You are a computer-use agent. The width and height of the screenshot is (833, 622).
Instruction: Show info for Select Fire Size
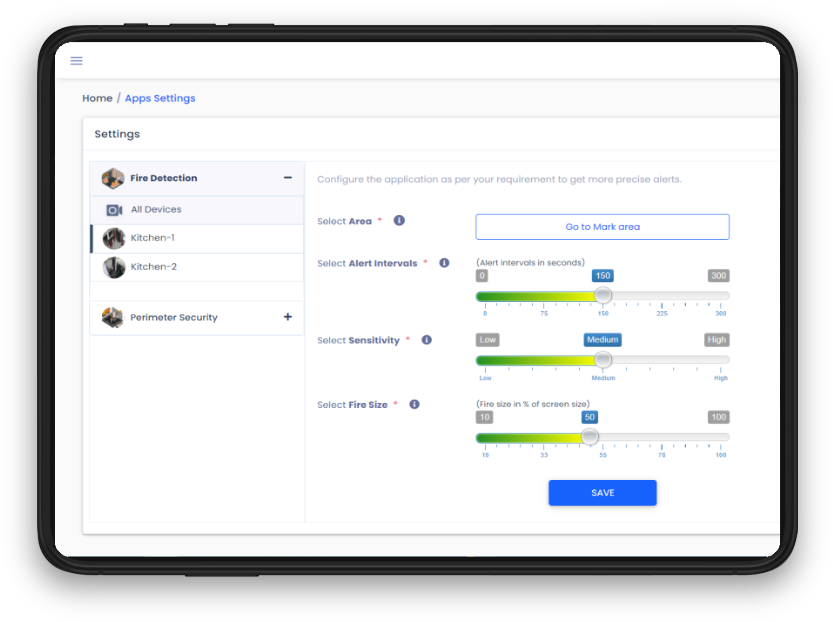(x=414, y=404)
